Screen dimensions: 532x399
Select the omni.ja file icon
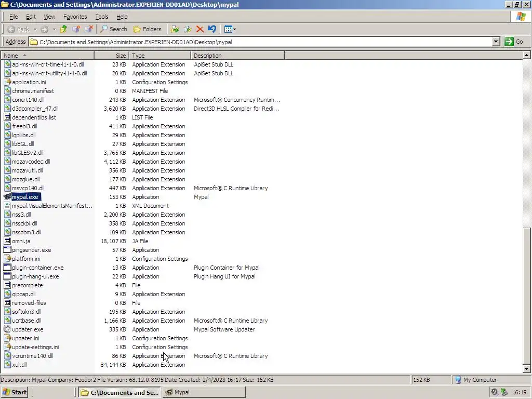click(7, 241)
